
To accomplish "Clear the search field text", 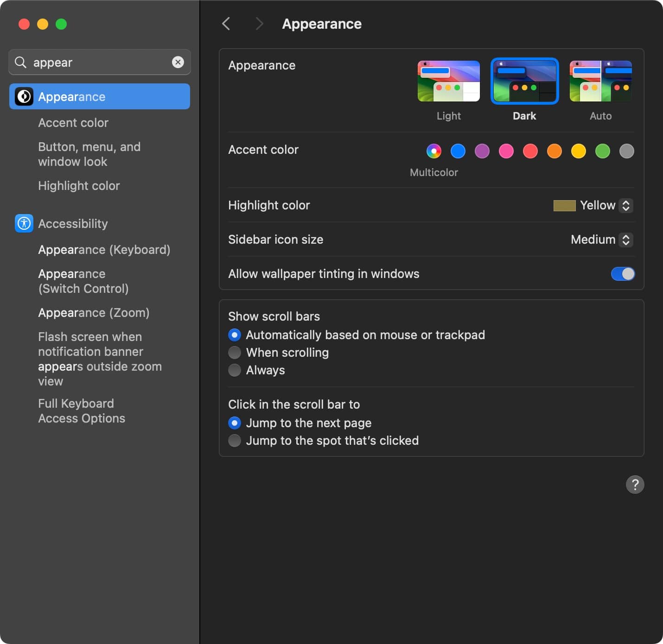I will [178, 62].
